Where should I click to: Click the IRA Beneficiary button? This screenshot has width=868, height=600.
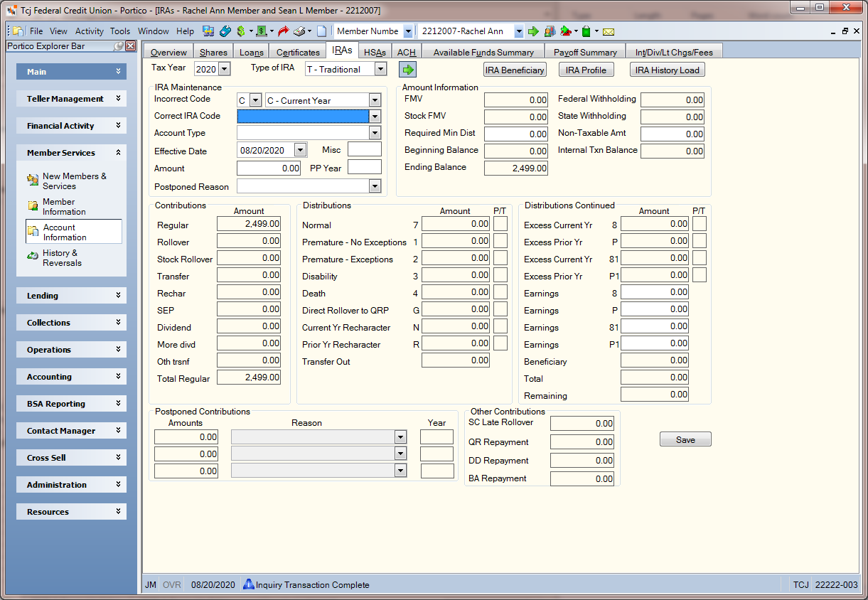point(515,70)
